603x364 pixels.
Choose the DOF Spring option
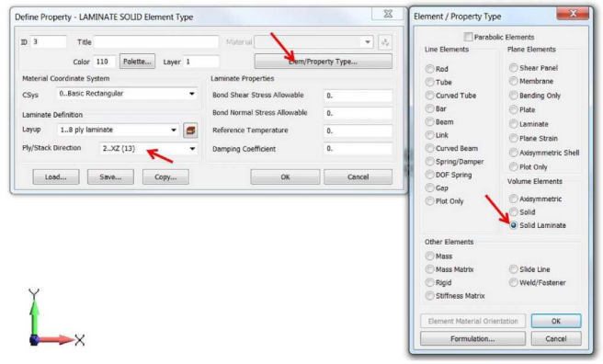click(429, 175)
